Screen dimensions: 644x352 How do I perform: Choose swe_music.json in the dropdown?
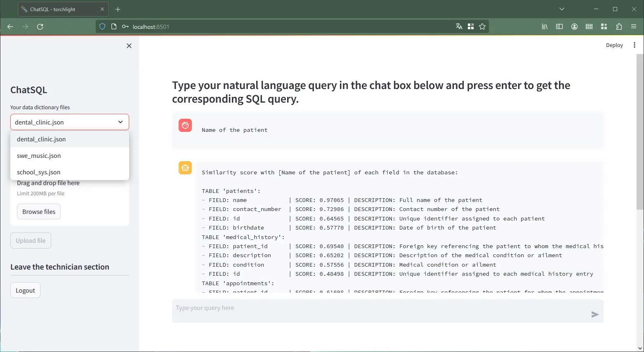tap(39, 156)
